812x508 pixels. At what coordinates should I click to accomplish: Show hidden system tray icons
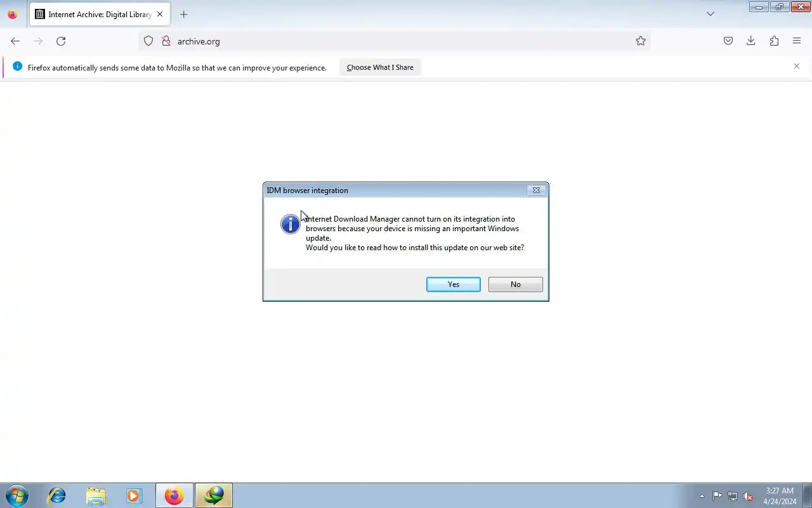tap(702, 496)
